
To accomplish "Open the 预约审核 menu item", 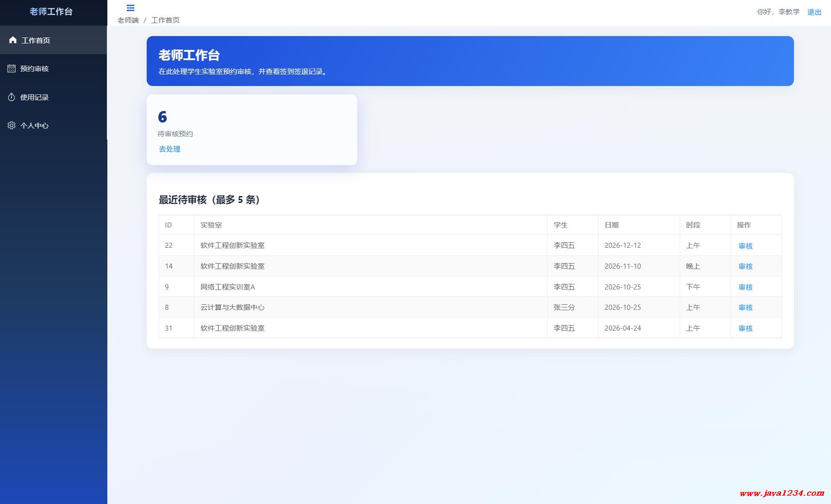I will coord(34,68).
